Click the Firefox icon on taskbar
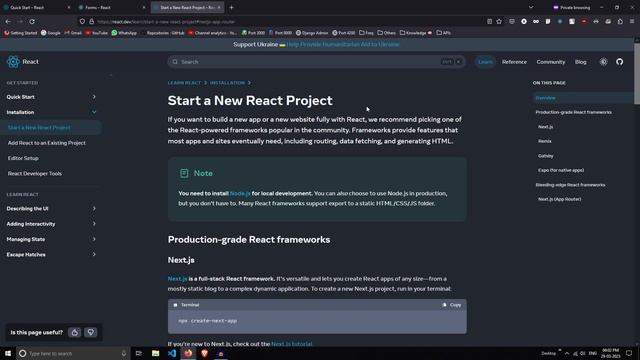This screenshot has height=360, width=640. point(188,353)
